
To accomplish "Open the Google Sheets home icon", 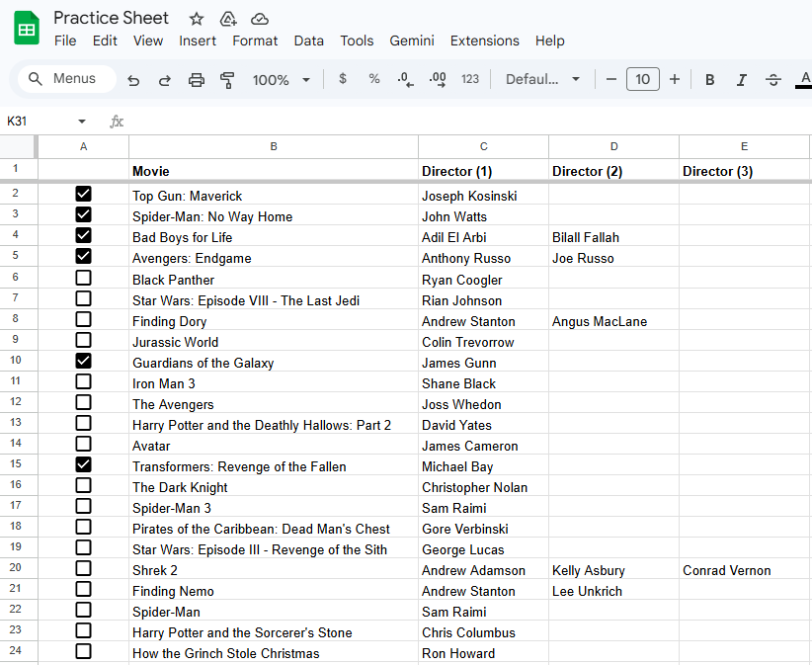I will [27, 28].
